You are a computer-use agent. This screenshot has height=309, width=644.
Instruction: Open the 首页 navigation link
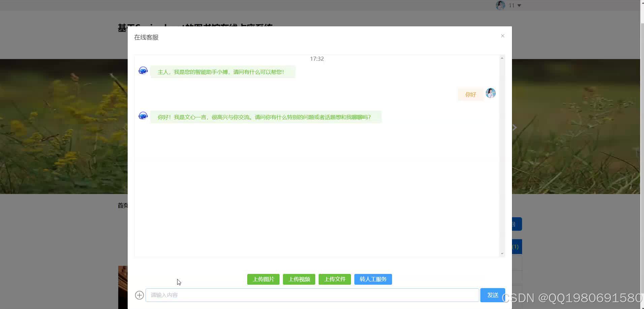point(122,205)
